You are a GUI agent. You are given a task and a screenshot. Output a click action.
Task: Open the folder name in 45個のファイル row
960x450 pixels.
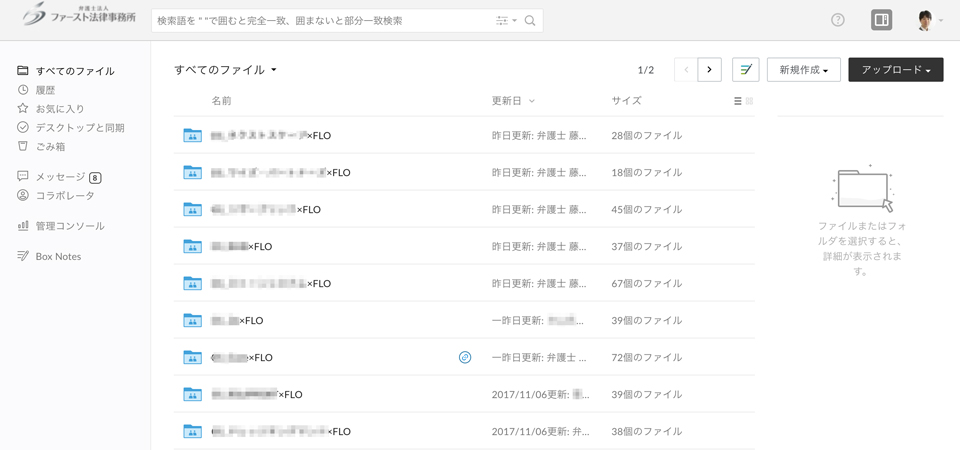[x=266, y=209]
